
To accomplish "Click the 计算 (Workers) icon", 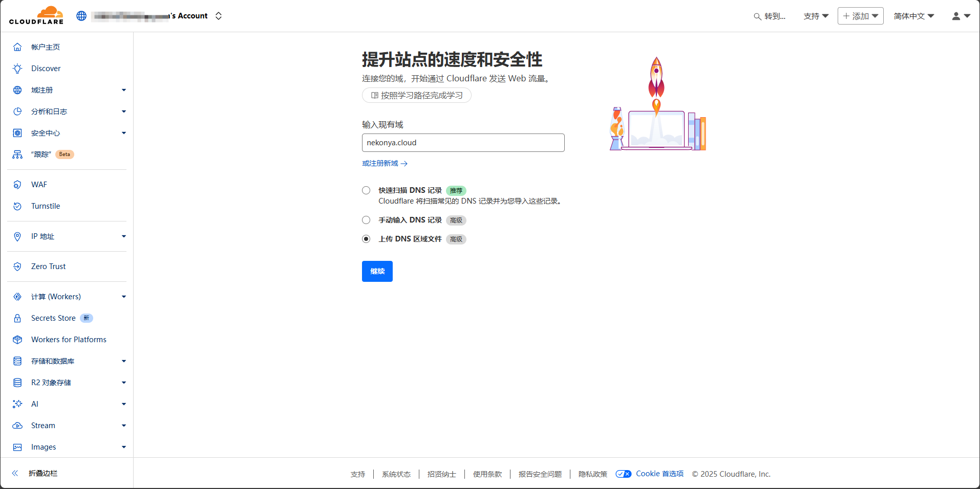I will pyautogui.click(x=17, y=297).
